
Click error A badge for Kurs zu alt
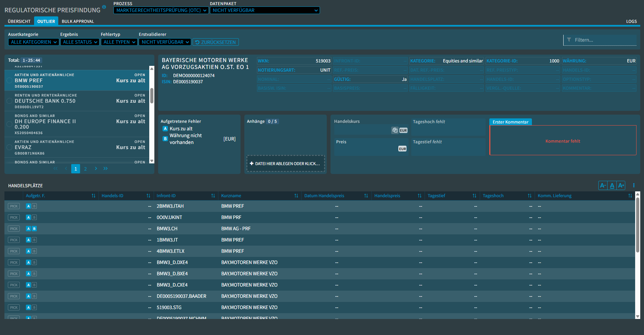tap(165, 129)
